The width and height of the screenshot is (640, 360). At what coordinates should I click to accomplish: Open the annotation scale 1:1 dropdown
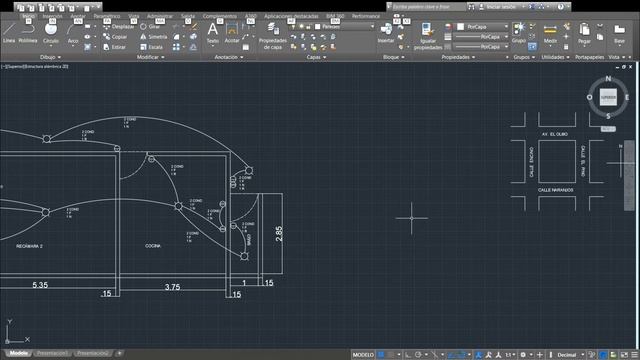coord(510,355)
